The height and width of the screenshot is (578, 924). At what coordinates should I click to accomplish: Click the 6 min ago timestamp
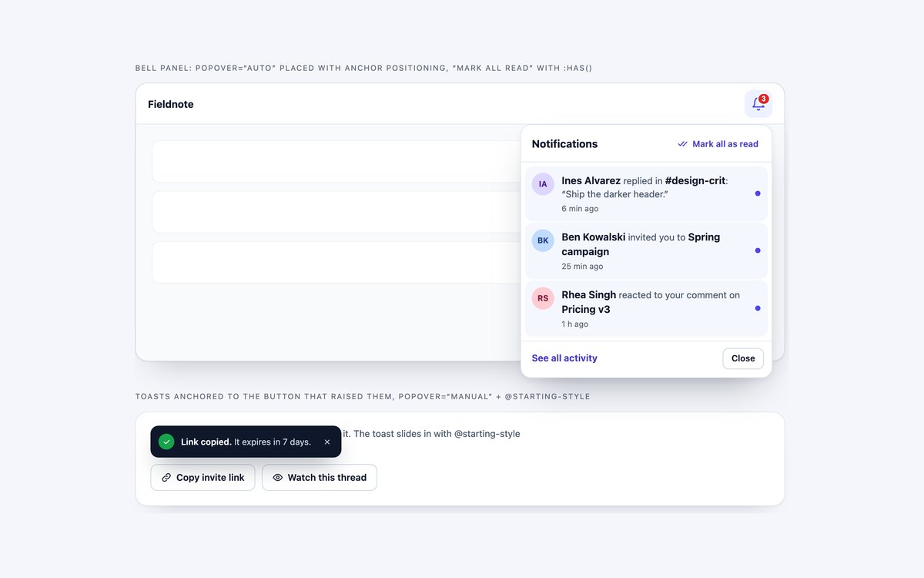[x=580, y=209]
